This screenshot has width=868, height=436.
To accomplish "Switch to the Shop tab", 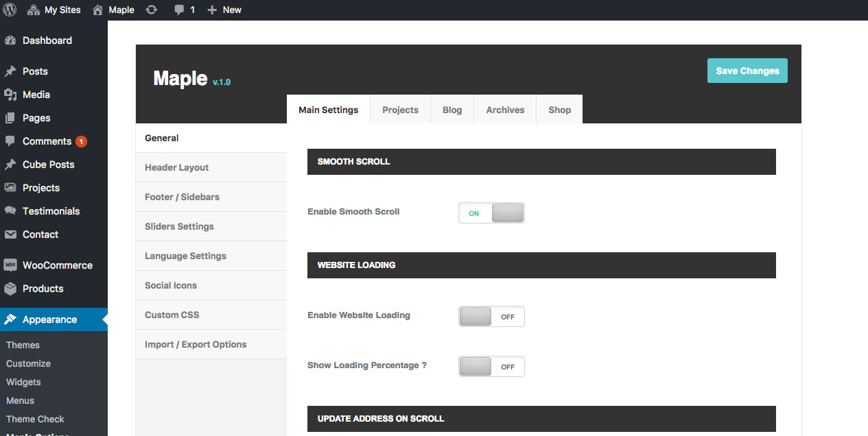I will [559, 110].
